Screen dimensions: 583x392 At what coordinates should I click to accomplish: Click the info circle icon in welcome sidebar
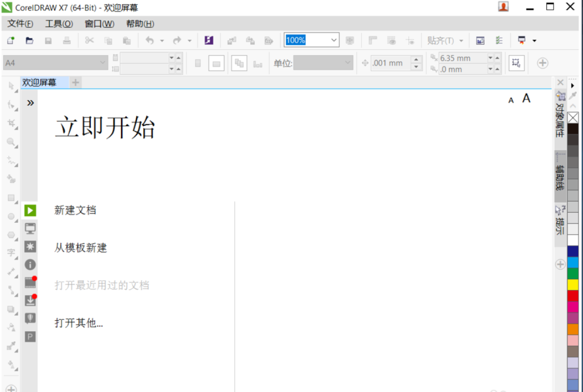[30, 265]
